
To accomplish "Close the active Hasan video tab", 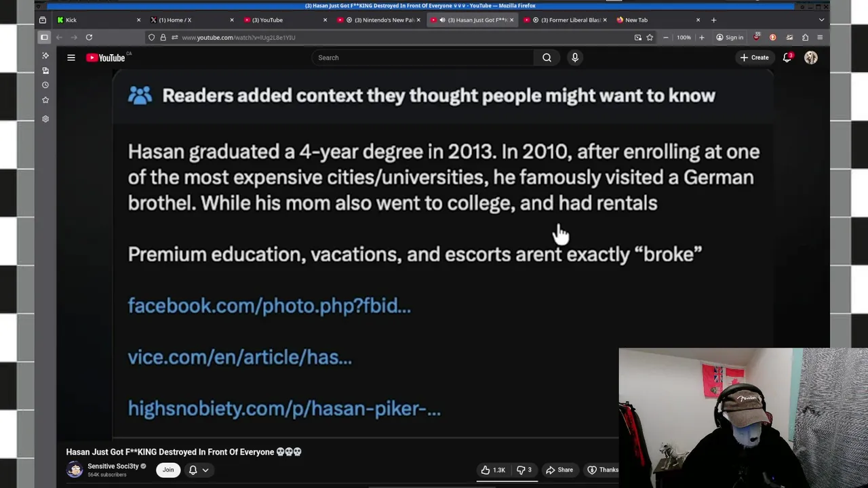I will point(511,20).
